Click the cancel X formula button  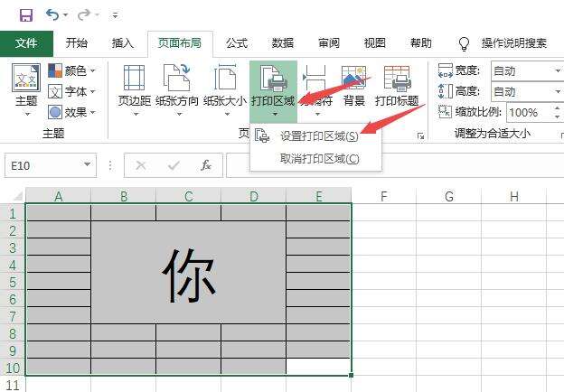click(141, 165)
